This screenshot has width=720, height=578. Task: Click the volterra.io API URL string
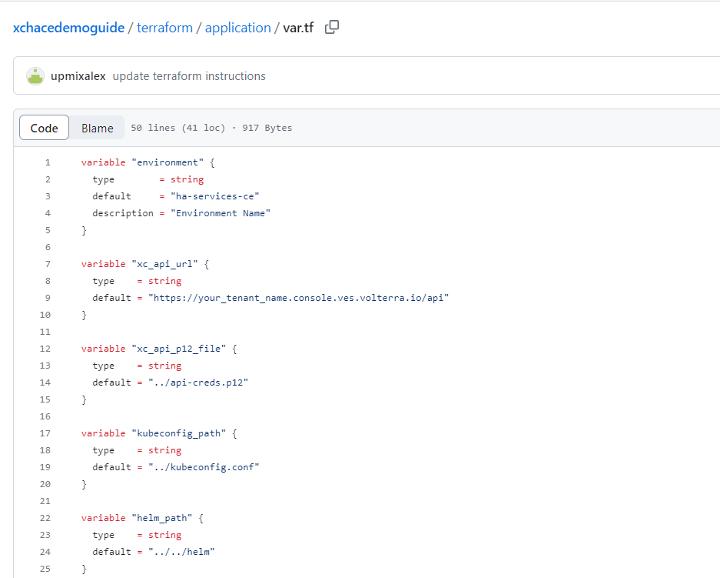pyautogui.click(x=299, y=298)
